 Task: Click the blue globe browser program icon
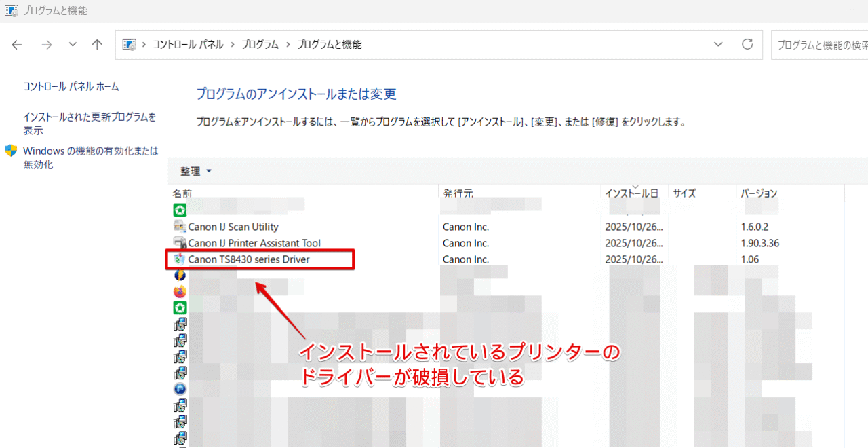pos(180,389)
